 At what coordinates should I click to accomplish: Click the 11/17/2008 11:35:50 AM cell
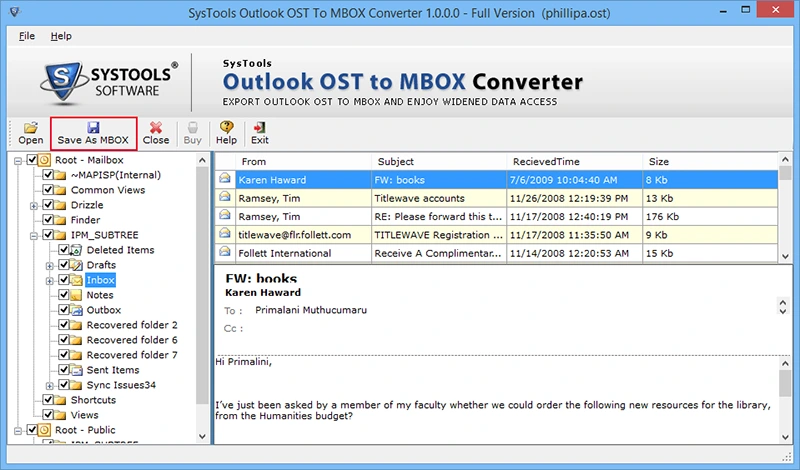click(x=574, y=235)
